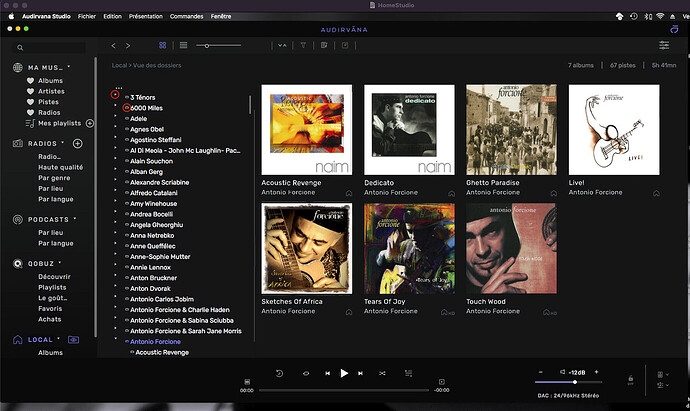
Task: Click the volume speaker icon
Action: coord(562,372)
